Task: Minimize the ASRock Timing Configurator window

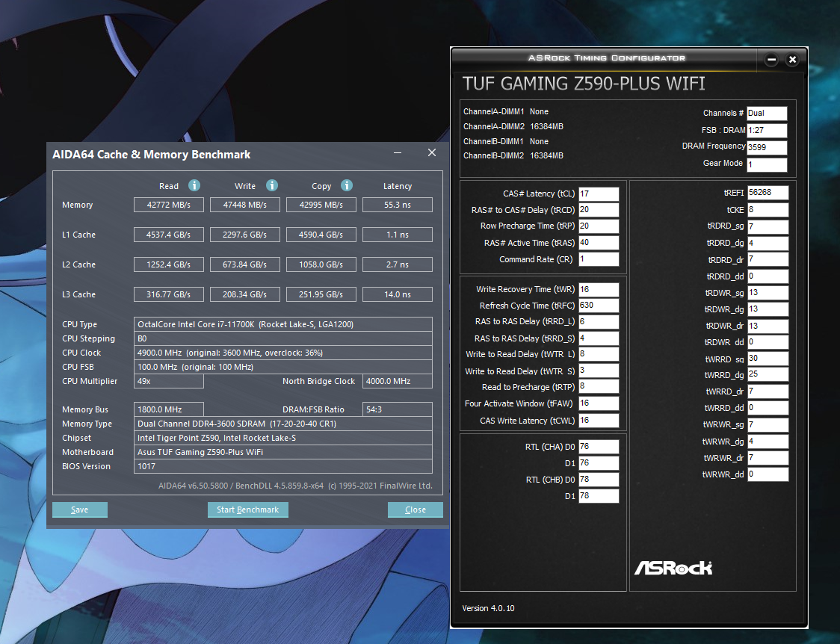Action: [771, 60]
